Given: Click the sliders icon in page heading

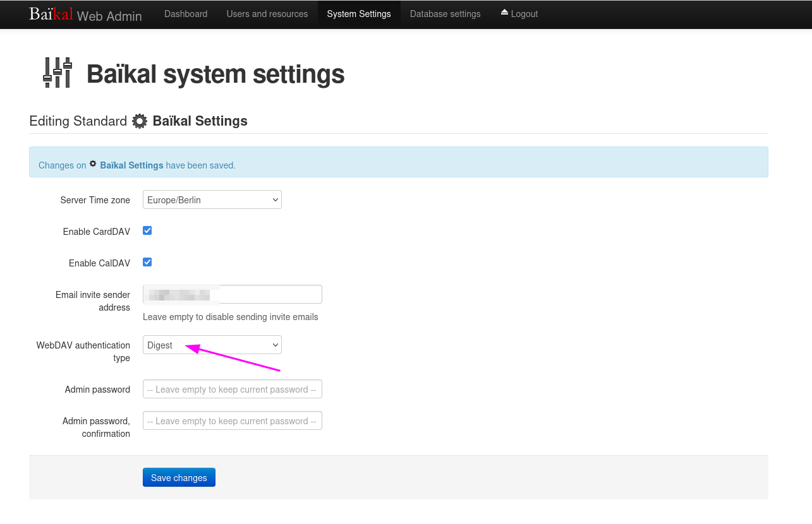Looking at the screenshot, I should click(x=58, y=73).
